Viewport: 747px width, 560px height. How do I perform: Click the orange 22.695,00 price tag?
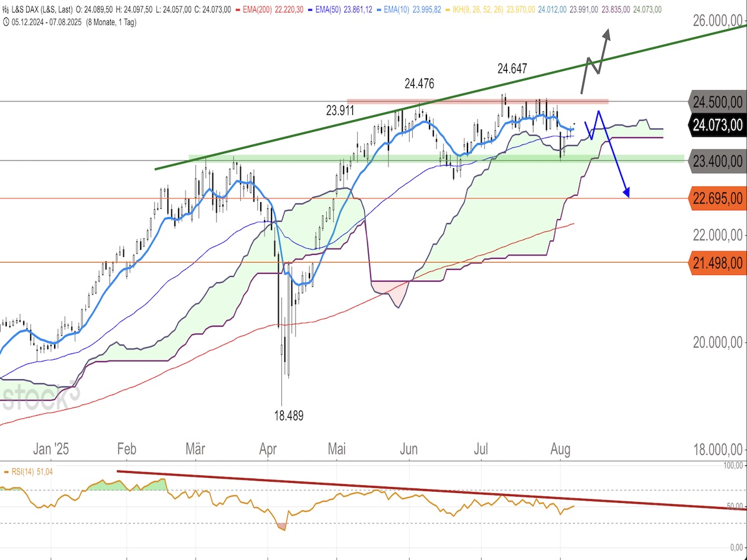pos(717,198)
